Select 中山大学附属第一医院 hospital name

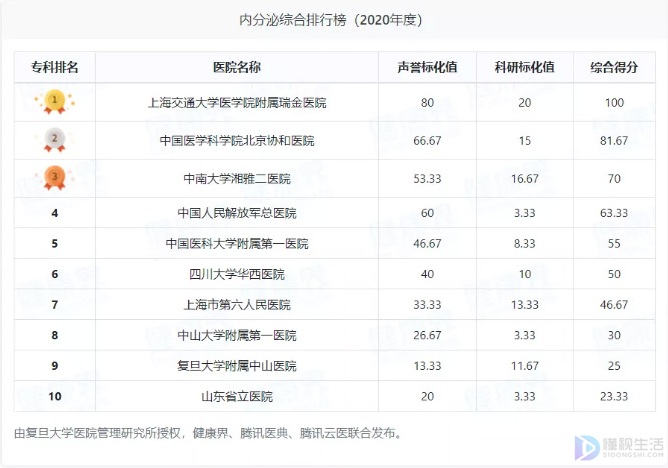[x=237, y=336]
